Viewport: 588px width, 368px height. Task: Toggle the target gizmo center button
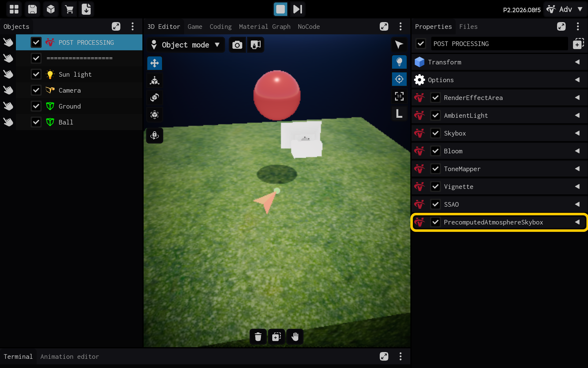(399, 79)
